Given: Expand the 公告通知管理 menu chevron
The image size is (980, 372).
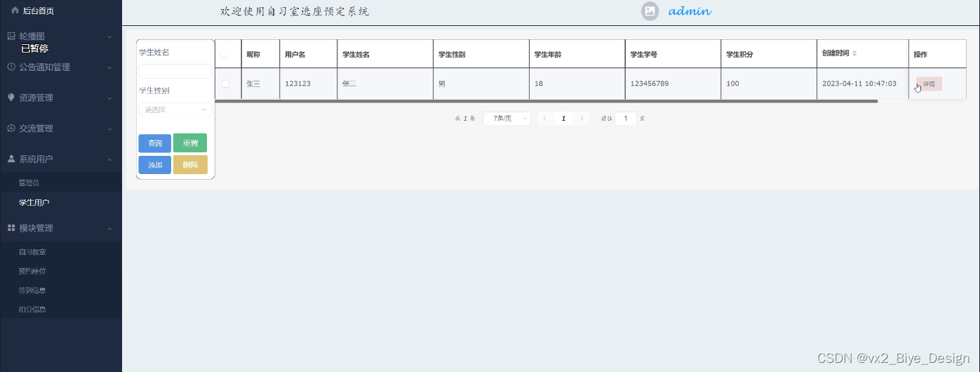Looking at the screenshot, I should coord(109,67).
